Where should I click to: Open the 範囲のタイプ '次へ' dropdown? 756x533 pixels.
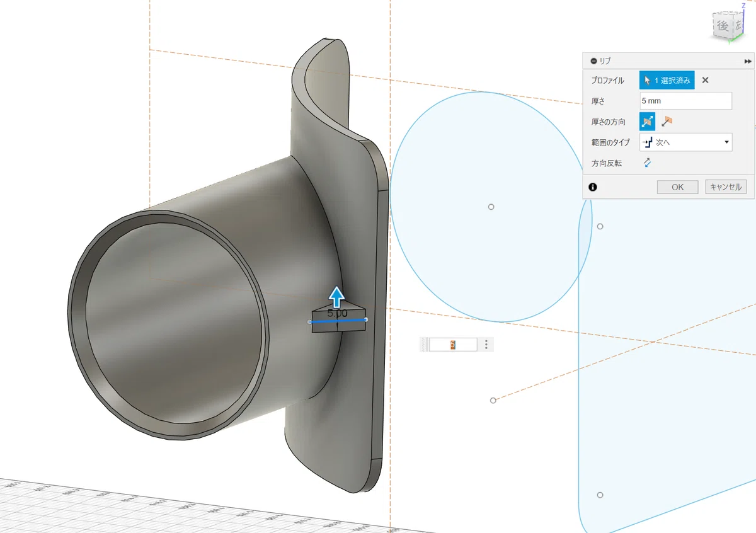click(x=685, y=142)
